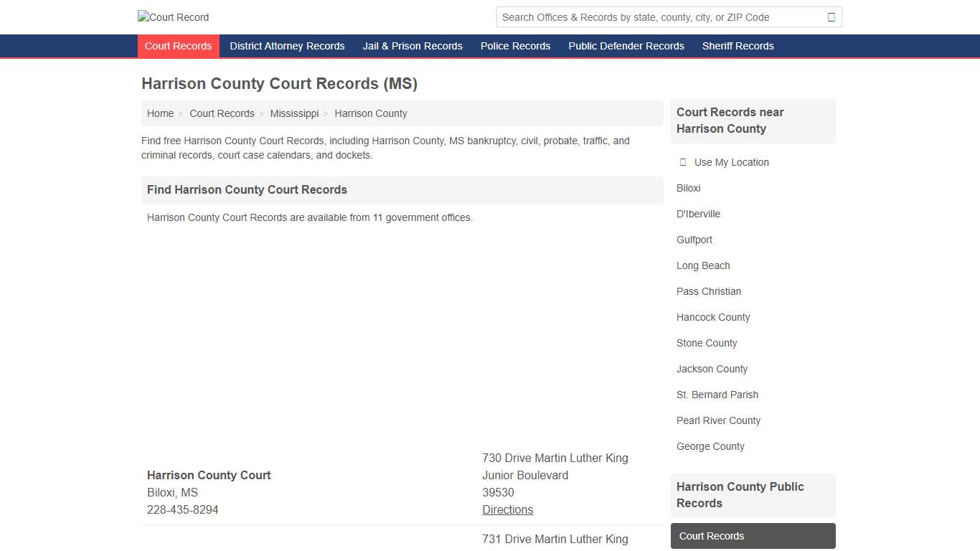Select Jail & Prison Records
980x551 pixels.
pyautogui.click(x=413, y=46)
